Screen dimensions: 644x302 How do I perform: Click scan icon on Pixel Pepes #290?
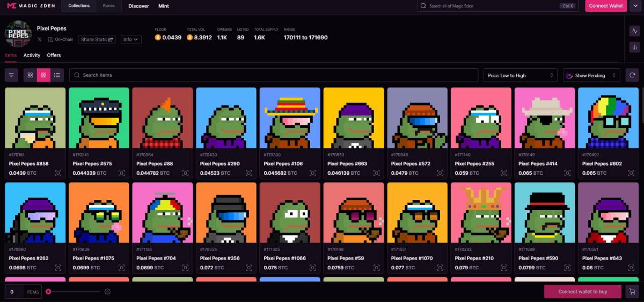[x=249, y=173]
